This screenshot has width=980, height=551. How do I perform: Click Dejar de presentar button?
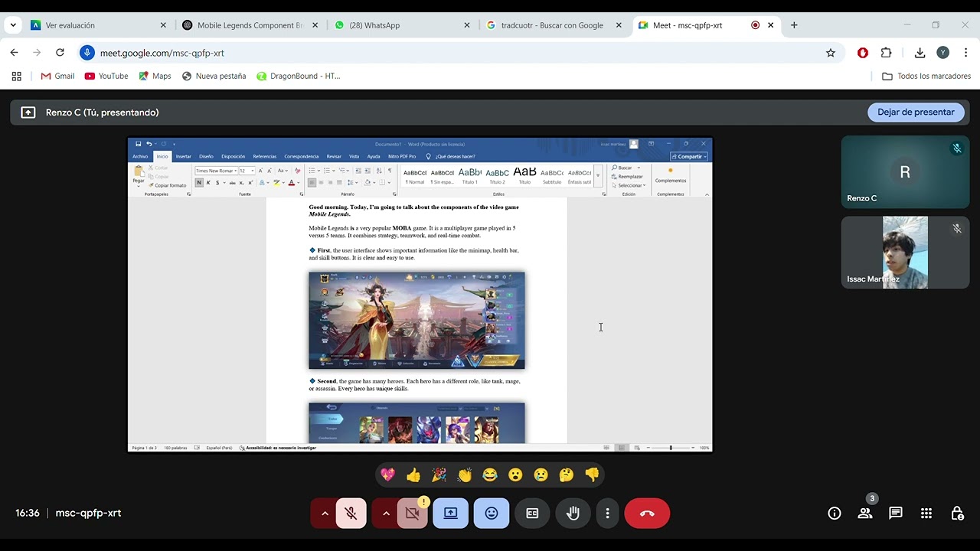coord(916,112)
